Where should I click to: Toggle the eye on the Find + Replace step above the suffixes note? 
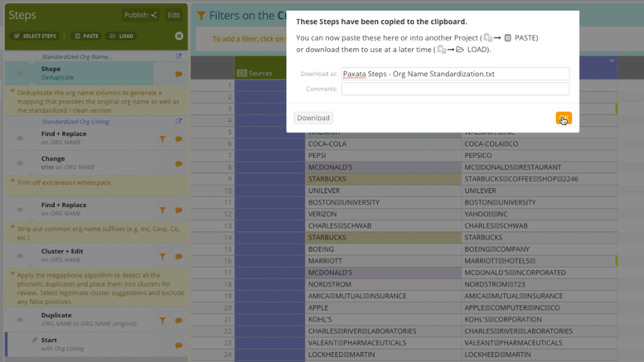pos(20,210)
